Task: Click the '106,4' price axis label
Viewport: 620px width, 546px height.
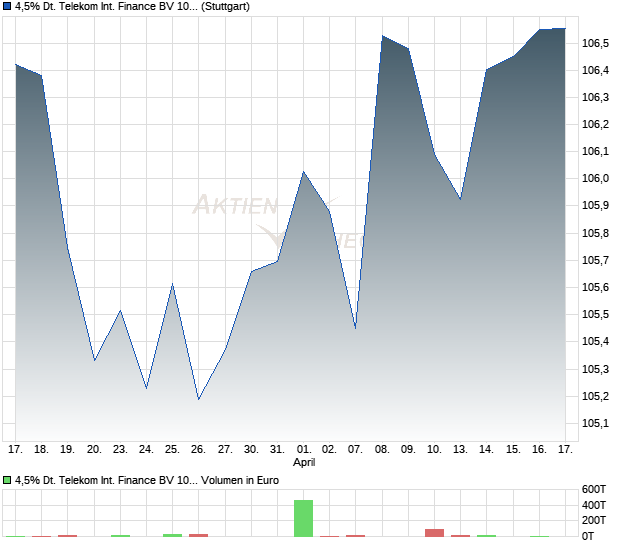Action: pos(595,70)
